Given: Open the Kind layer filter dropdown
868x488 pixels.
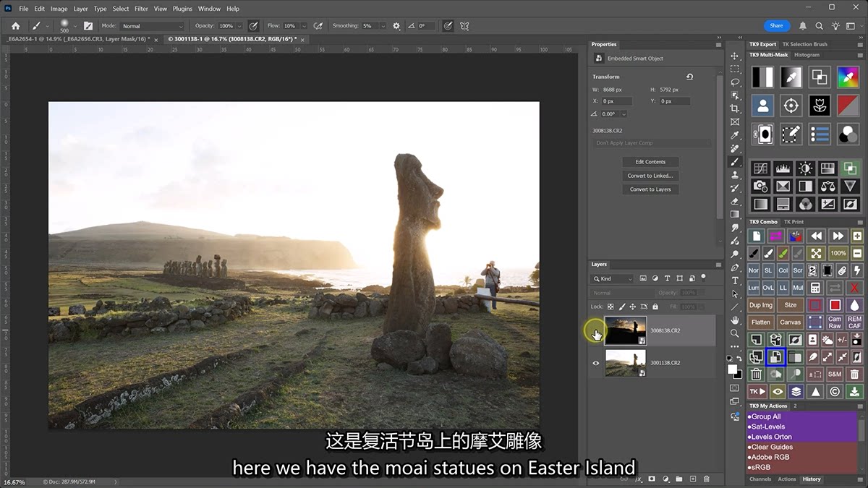Looking at the screenshot, I should point(613,278).
